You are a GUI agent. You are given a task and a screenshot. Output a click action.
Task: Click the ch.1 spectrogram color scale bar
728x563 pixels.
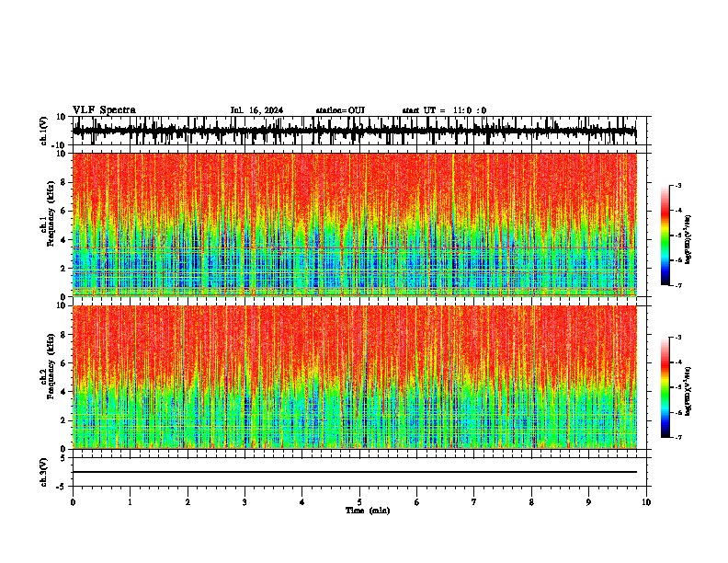tap(665, 236)
